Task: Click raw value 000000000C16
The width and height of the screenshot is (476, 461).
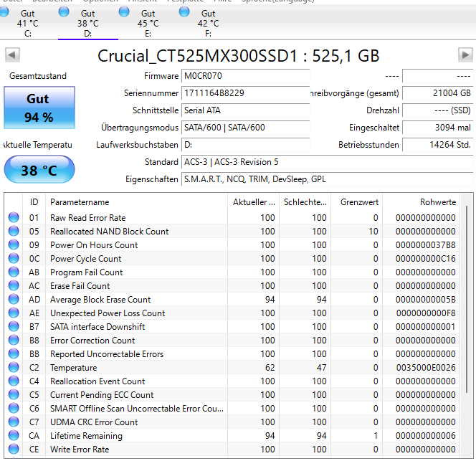Action: [425, 259]
